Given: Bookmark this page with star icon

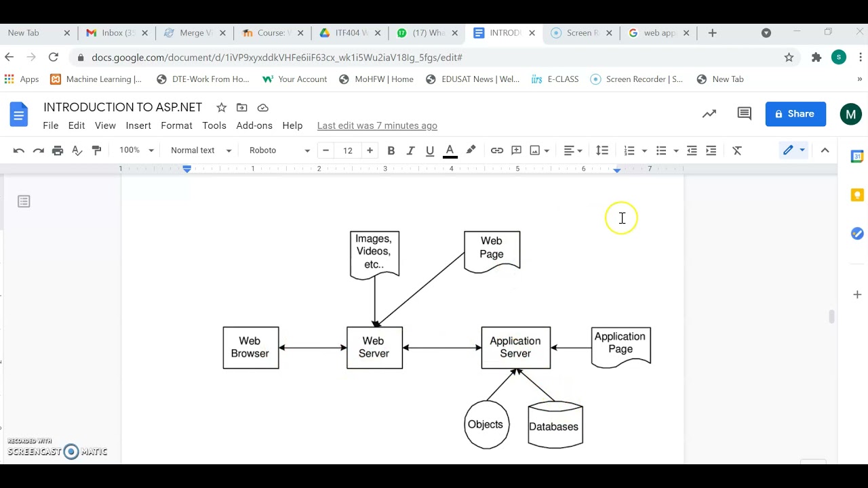Looking at the screenshot, I should pyautogui.click(x=789, y=58).
